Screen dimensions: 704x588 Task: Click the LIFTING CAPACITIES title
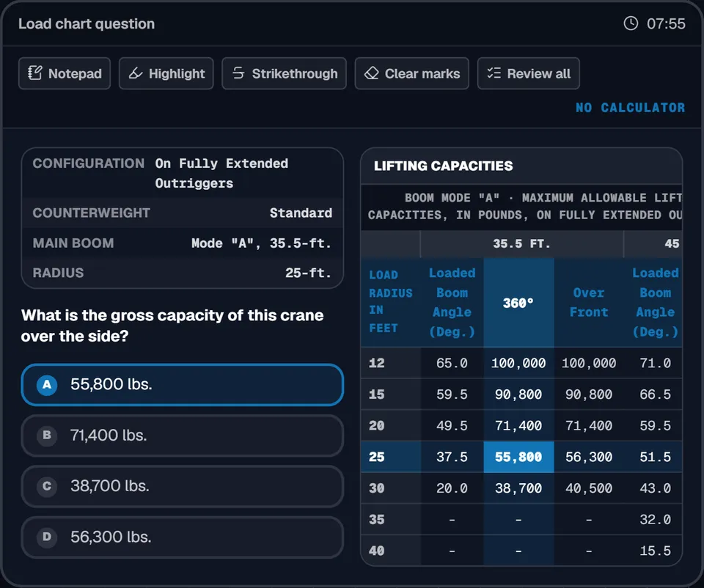pos(443,166)
